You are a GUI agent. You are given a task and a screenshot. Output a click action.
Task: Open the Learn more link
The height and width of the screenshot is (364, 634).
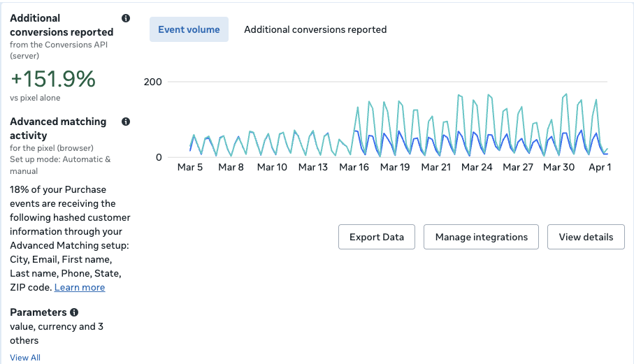tap(80, 287)
